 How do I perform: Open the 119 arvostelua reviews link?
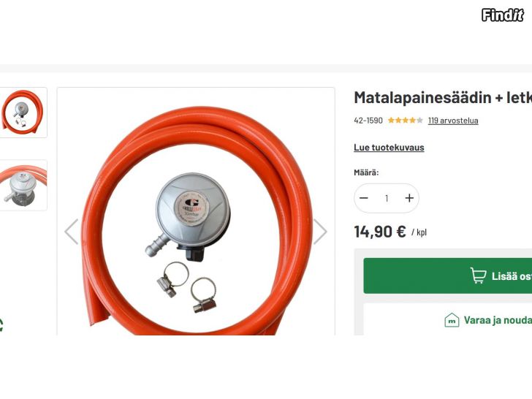coord(453,121)
